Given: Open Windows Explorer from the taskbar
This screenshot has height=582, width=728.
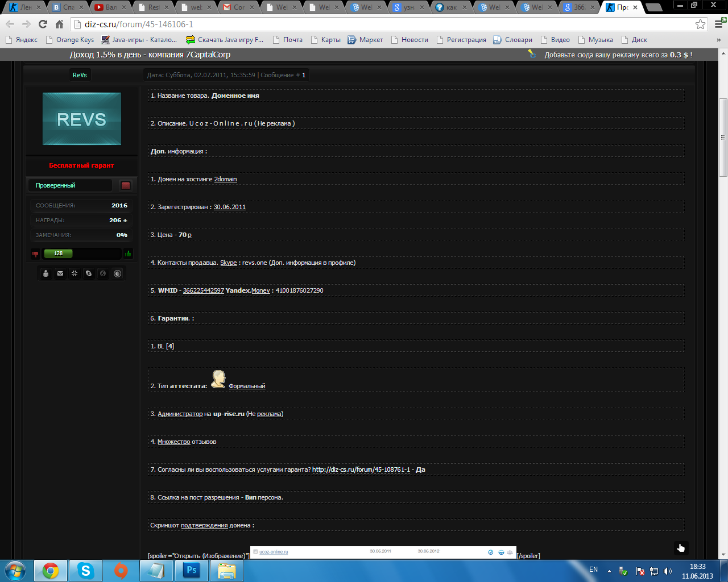Looking at the screenshot, I should 227,571.
